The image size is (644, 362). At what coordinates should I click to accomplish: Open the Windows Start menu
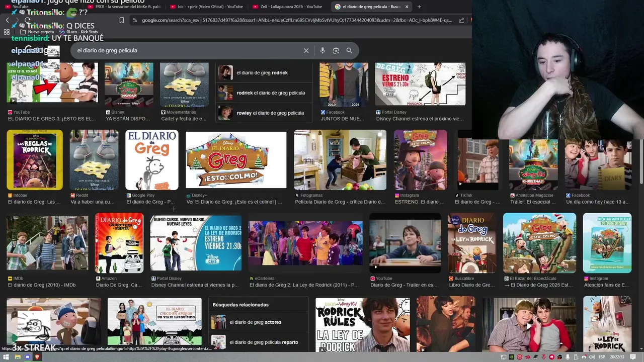coord(6,357)
